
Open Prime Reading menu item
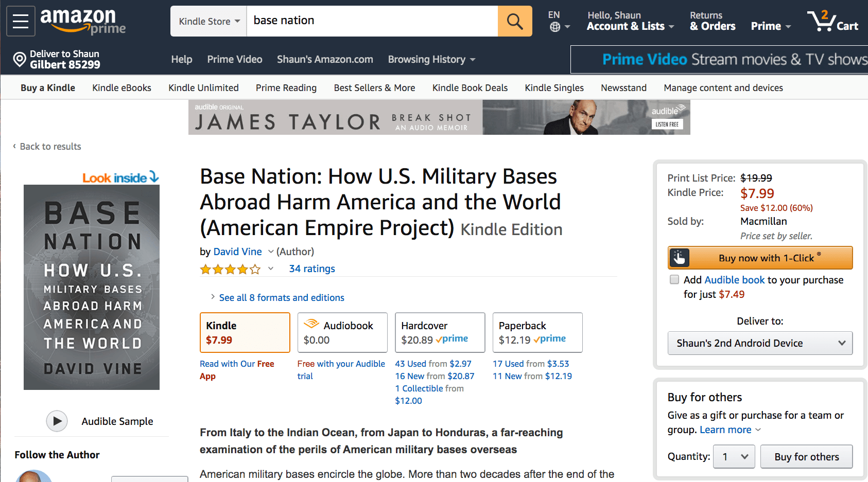click(x=286, y=88)
